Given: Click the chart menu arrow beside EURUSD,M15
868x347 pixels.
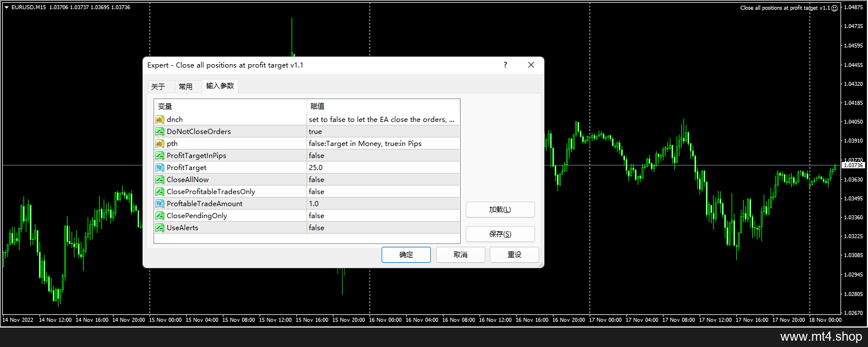Looking at the screenshot, I should pyautogui.click(x=6, y=7).
